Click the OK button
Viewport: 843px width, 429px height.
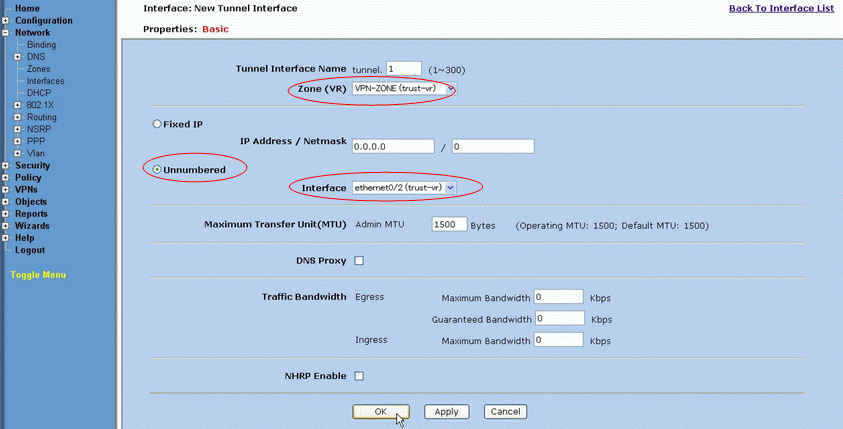(x=381, y=412)
